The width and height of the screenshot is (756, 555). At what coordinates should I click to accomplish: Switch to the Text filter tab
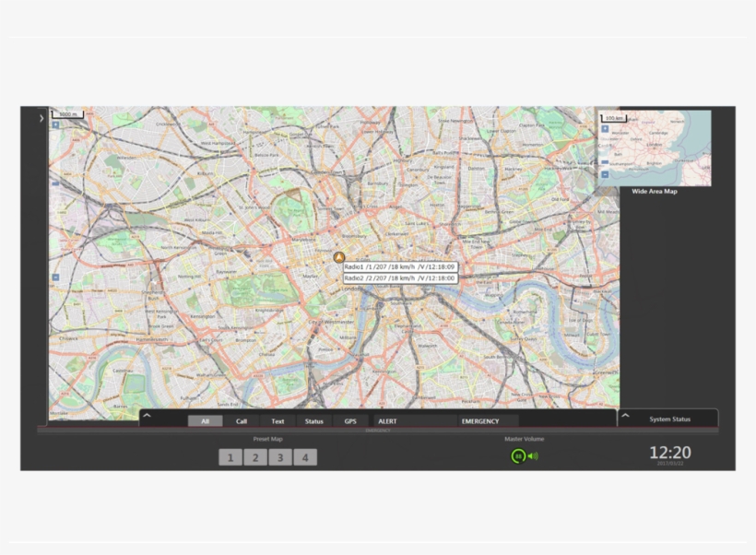[278, 421]
